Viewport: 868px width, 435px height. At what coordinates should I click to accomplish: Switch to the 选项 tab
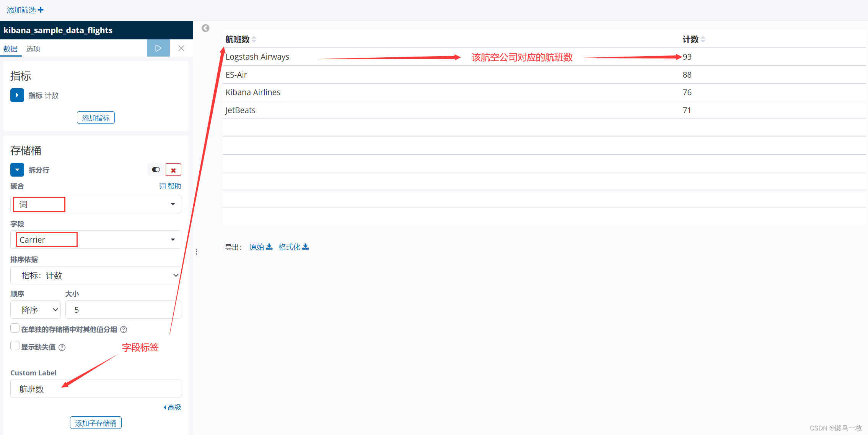(x=33, y=49)
